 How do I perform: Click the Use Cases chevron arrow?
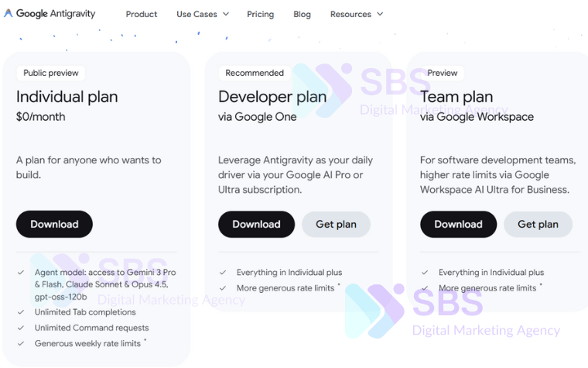[x=225, y=14]
